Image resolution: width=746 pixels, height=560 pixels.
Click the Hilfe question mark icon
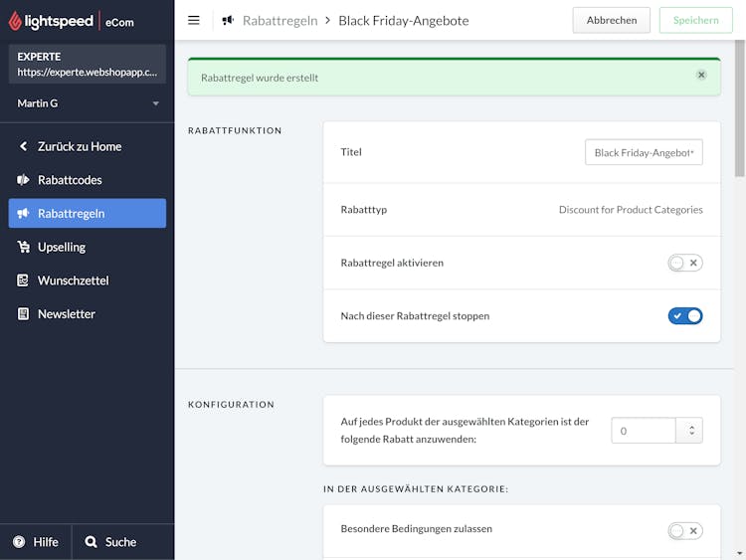19,542
